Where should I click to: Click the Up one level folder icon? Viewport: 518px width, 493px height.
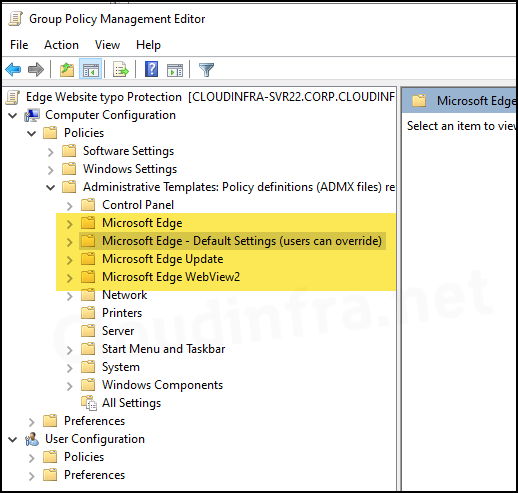tap(67, 70)
